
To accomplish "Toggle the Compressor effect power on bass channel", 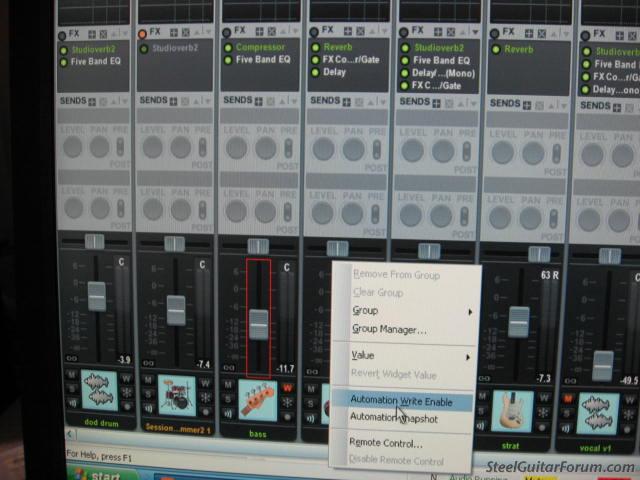I will 228,47.
